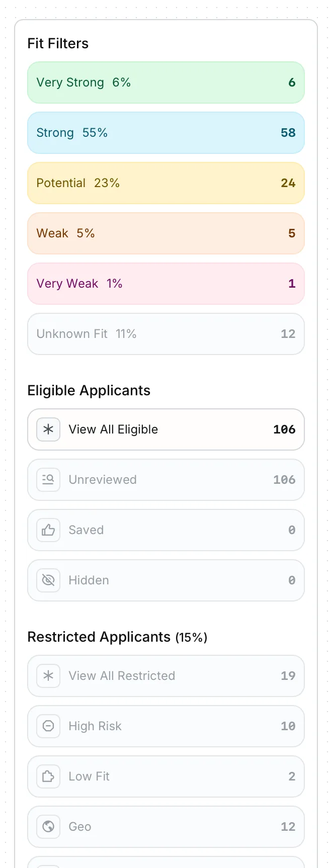Click the Unreviewed search-list icon
332x868 pixels.
click(48, 480)
